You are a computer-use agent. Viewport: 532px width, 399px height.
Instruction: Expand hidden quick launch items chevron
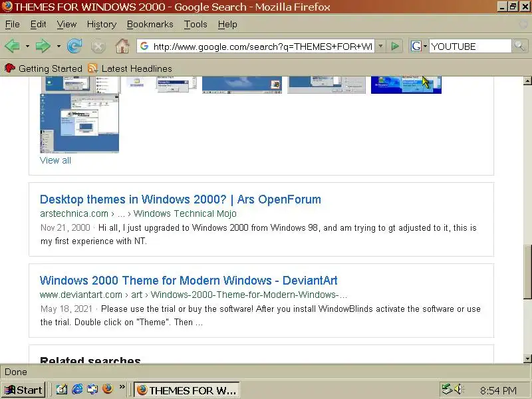(x=122, y=387)
